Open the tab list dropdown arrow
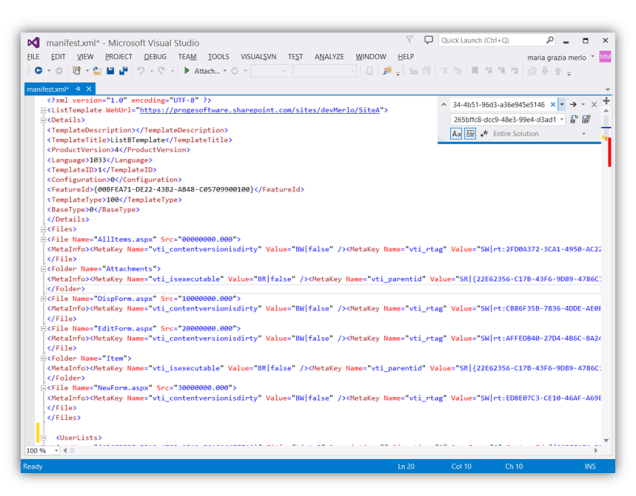Screen dimensions: 636x496 coord(607,89)
